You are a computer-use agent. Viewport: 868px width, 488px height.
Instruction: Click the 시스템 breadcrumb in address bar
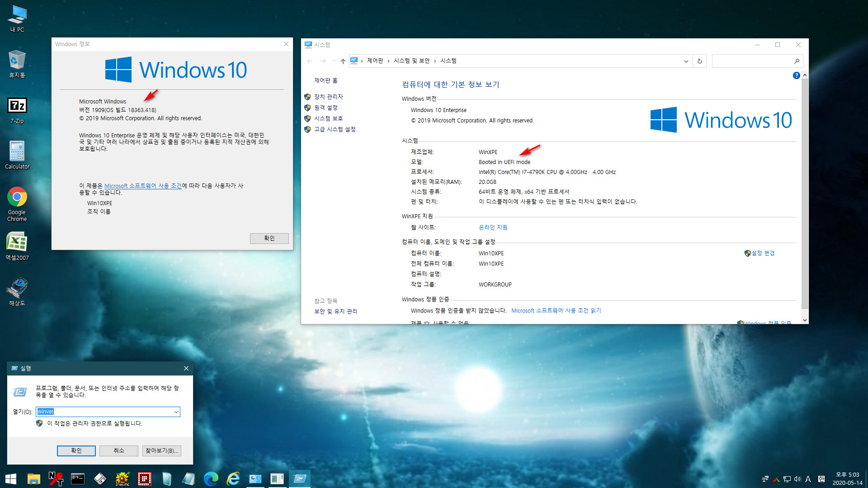coord(448,61)
